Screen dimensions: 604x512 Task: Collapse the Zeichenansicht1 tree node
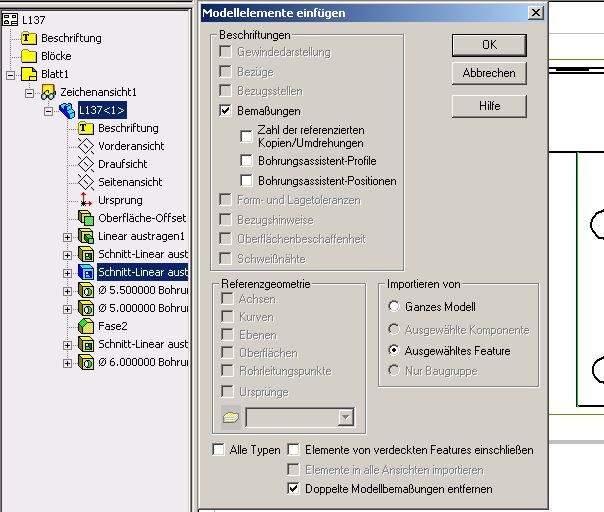pyautogui.click(x=29, y=93)
